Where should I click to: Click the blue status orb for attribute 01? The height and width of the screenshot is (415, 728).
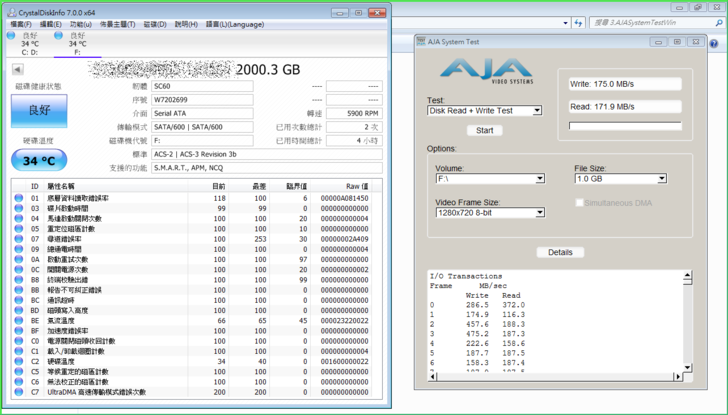(x=18, y=198)
